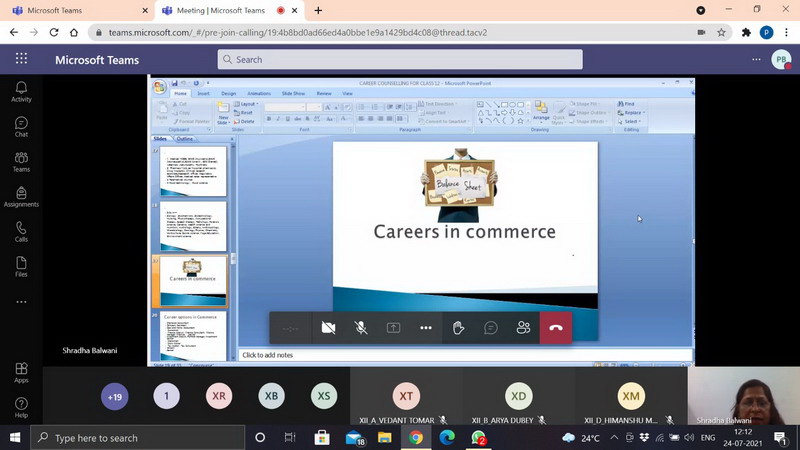Open the browser home page

pos(74,32)
